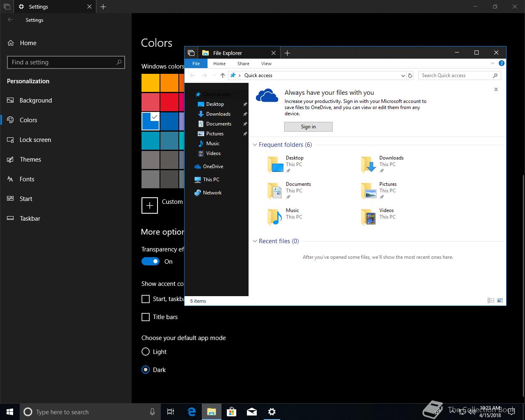Check the Title bars checkbox

146,317
